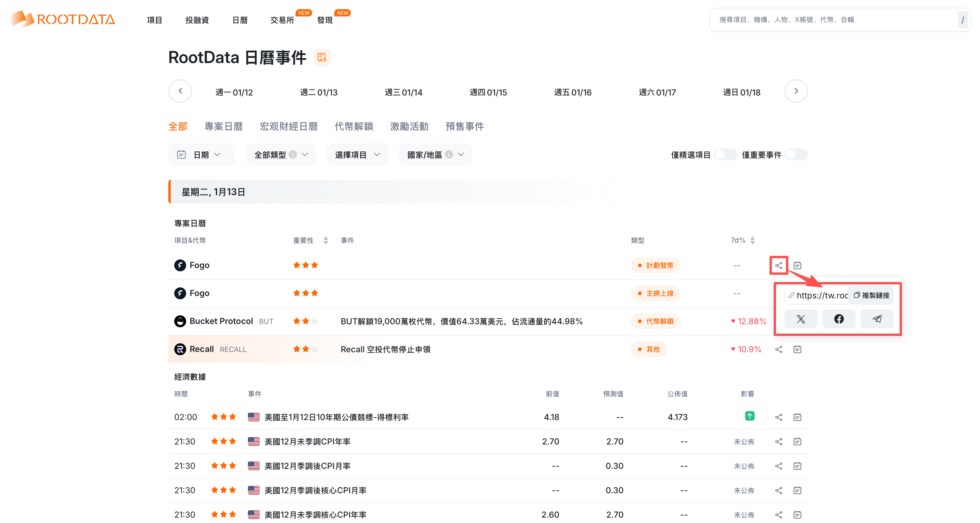
Task: Click the share icon in first Fogo row
Action: pos(778,265)
